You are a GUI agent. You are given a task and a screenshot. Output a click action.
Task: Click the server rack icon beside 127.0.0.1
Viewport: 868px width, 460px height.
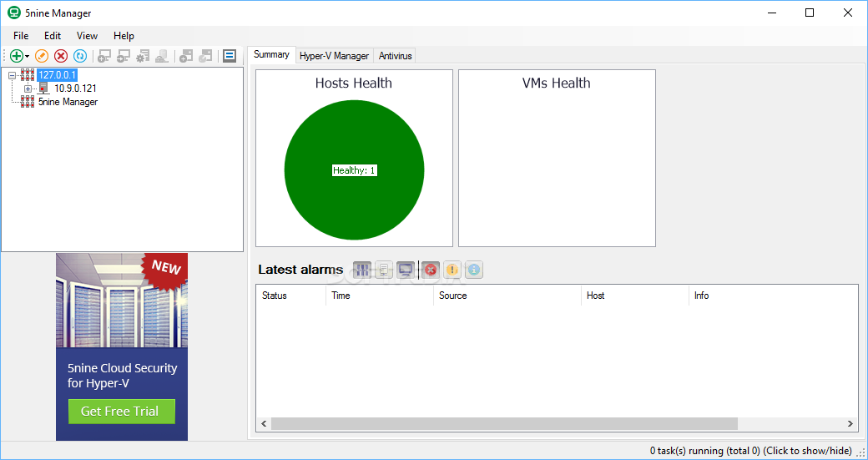click(28, 74)
